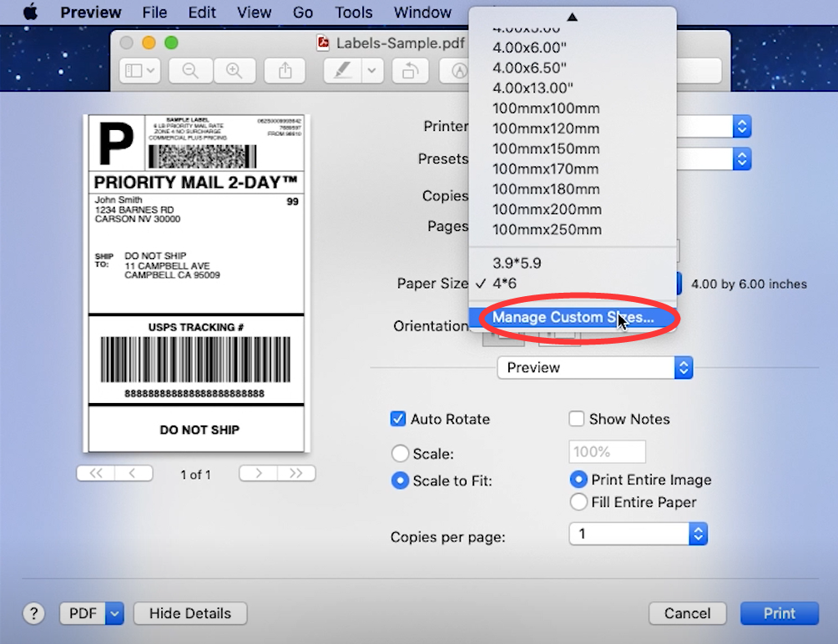This screenshot has width=838, height=644.
Task: Choose Manage Custom Sizes… option
Action: pos(573,317)
